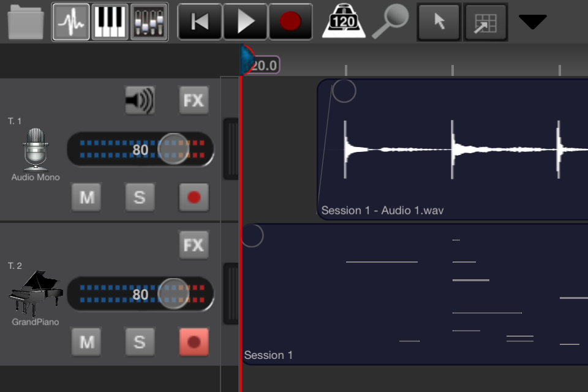Mute the GrandPiano track
588x392 pixels.
click(x=86, y=342)
